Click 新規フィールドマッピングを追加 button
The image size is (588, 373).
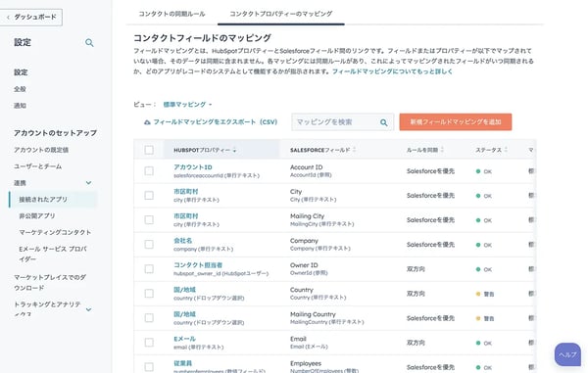pyautogui.click(x=456, y=122)
